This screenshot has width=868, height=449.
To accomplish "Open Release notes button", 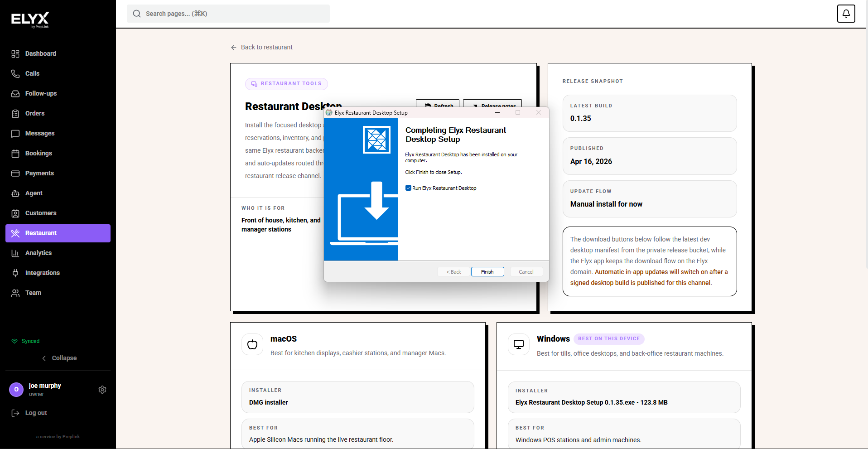I will coord(492,103).
